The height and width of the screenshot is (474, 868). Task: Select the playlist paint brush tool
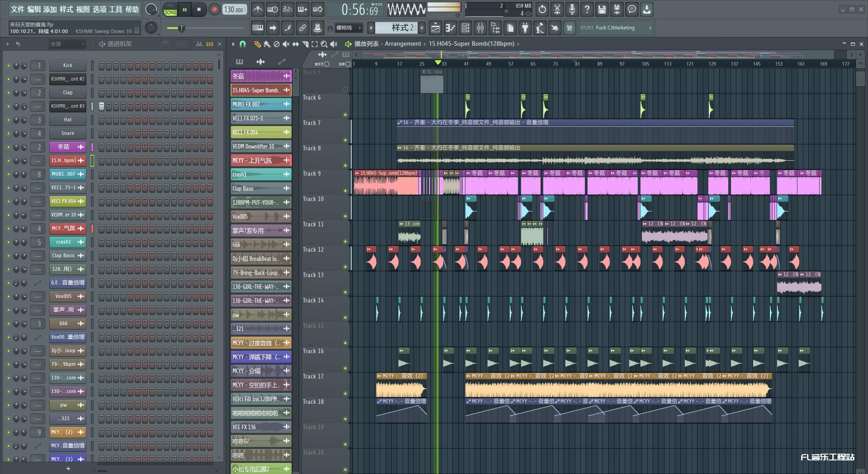267,44
